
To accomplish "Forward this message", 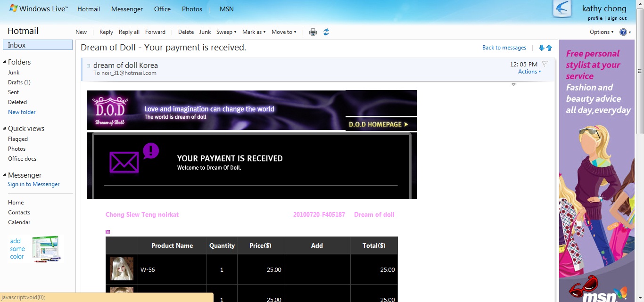I will pos(155,32).
